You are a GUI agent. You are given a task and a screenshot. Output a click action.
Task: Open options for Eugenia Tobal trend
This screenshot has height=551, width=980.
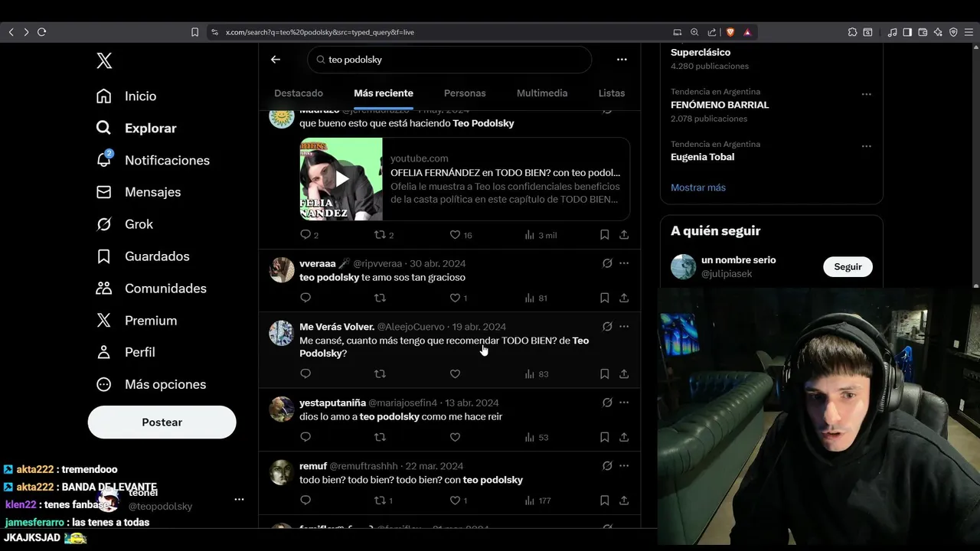(867, 146)
